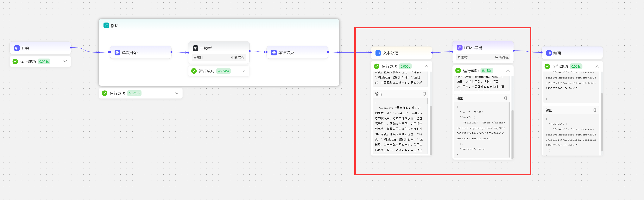Screen dimensions: 644x200
Task: Click the 文本处理 node icon
Action: pyautogui.click(x=378, y=53)
